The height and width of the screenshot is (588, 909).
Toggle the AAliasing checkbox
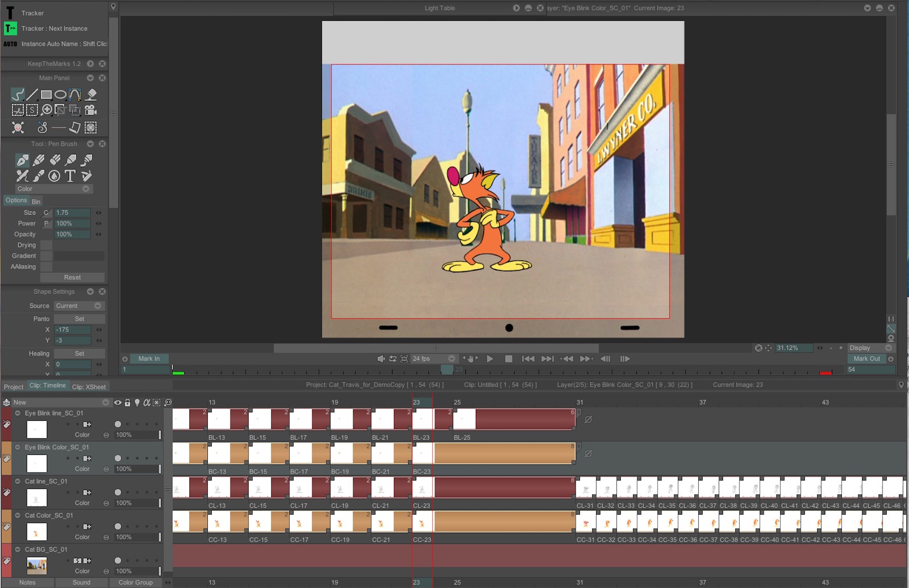coord(46,267)
